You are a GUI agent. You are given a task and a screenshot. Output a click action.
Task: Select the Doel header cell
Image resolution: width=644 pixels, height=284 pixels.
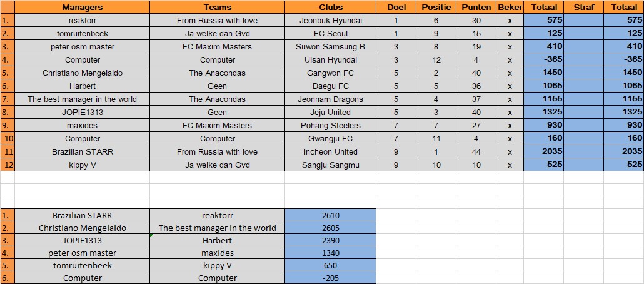(396, 7)
